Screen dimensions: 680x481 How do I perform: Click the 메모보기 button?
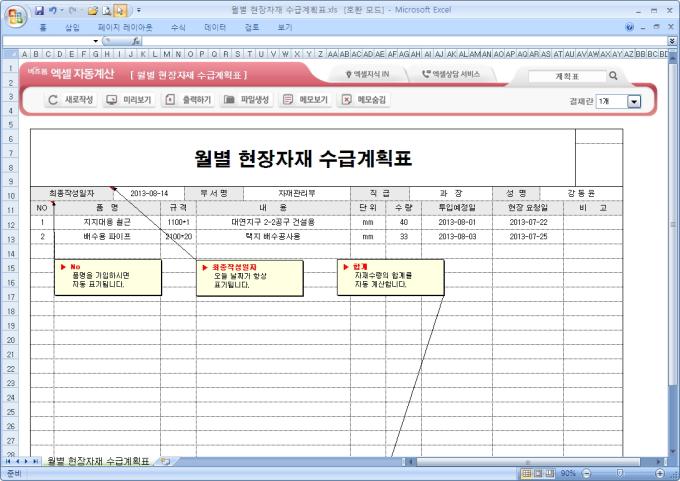click(305, 100)
